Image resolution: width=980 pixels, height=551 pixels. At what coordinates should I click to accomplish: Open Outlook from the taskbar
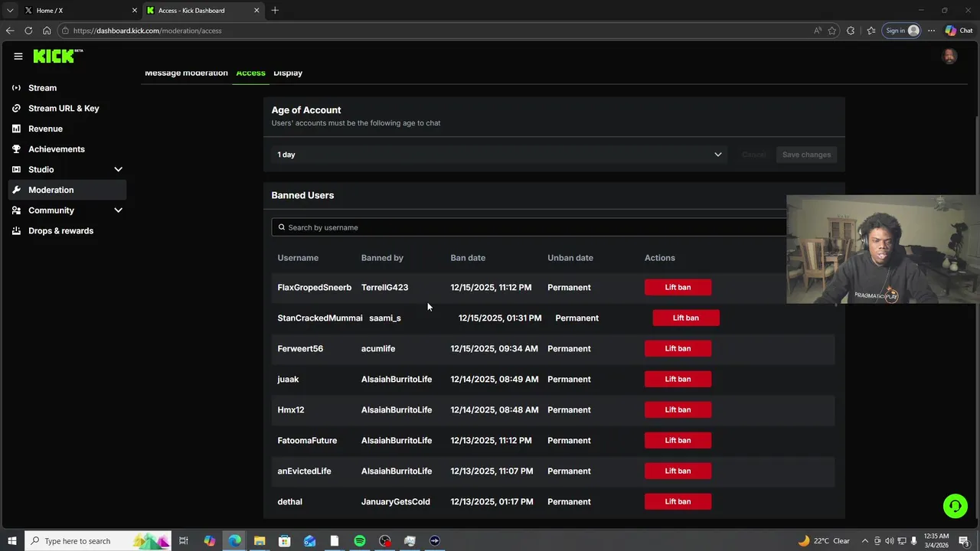pos(309,541)
